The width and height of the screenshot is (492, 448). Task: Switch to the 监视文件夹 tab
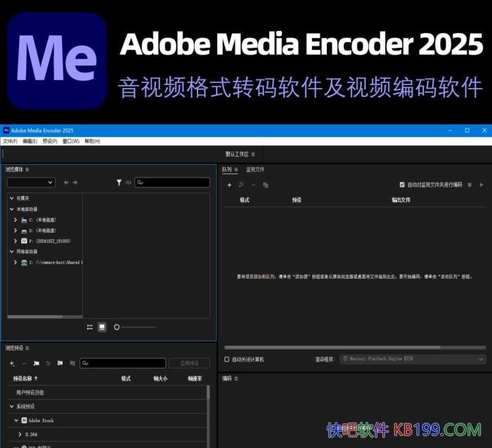(254, 169)
